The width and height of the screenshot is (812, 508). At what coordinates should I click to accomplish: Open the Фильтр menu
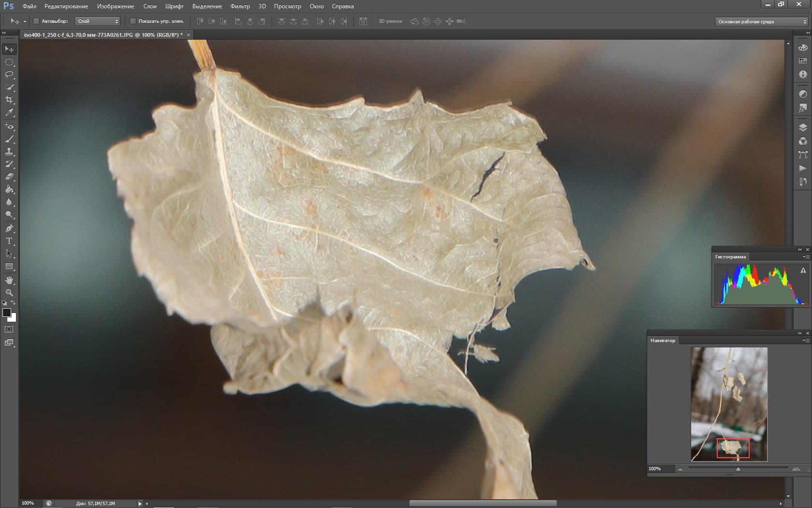tap(240, 6)
